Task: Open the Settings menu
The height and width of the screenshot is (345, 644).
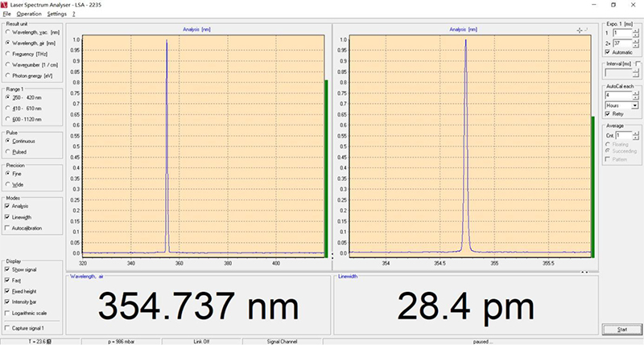Action: pyautogui.click(x=57, y=14)
